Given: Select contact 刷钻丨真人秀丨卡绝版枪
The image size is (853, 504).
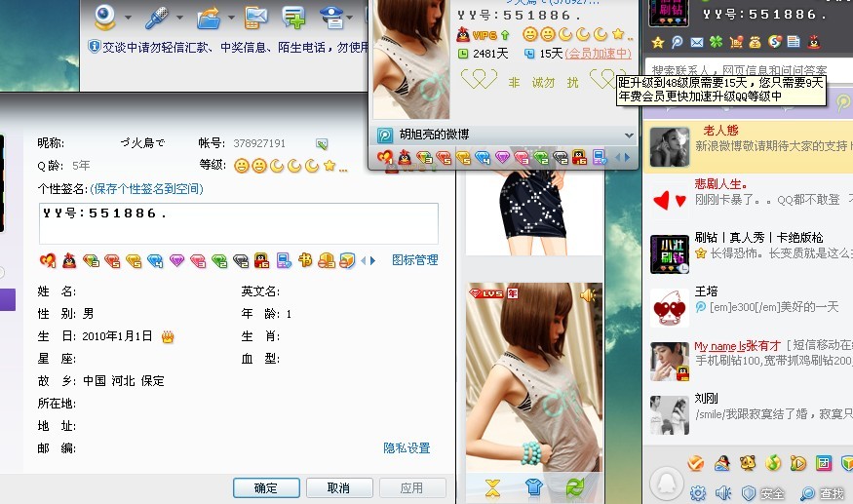Looking at the screenshot, I should (748, 253).
